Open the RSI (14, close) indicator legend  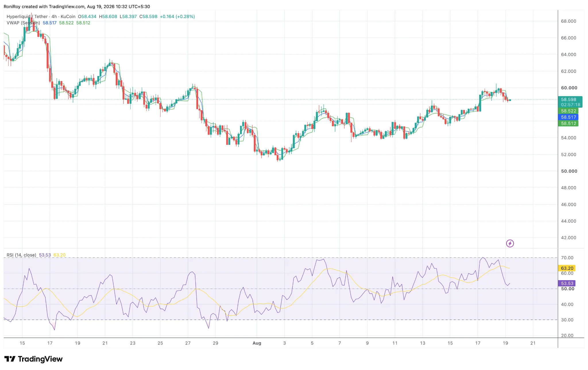point(21,255)
